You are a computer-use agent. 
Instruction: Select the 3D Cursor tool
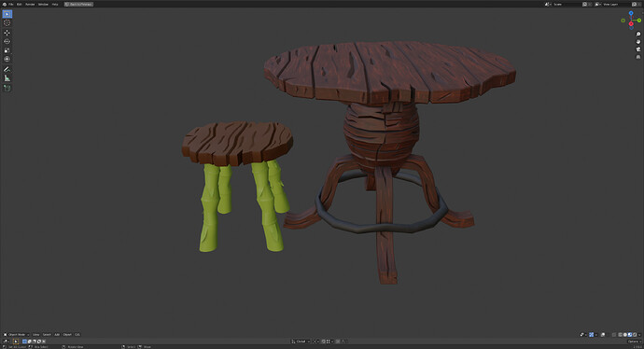(7, 23)
